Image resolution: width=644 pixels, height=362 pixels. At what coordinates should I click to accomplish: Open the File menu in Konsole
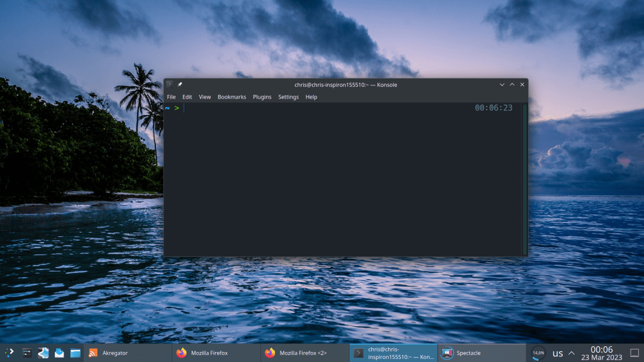(x=171, y=97)
